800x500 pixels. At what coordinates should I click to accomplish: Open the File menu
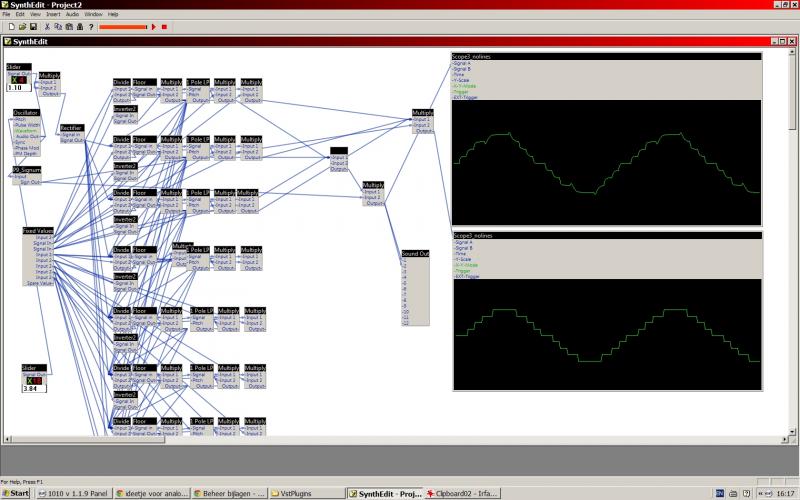(x=6, y=14)
